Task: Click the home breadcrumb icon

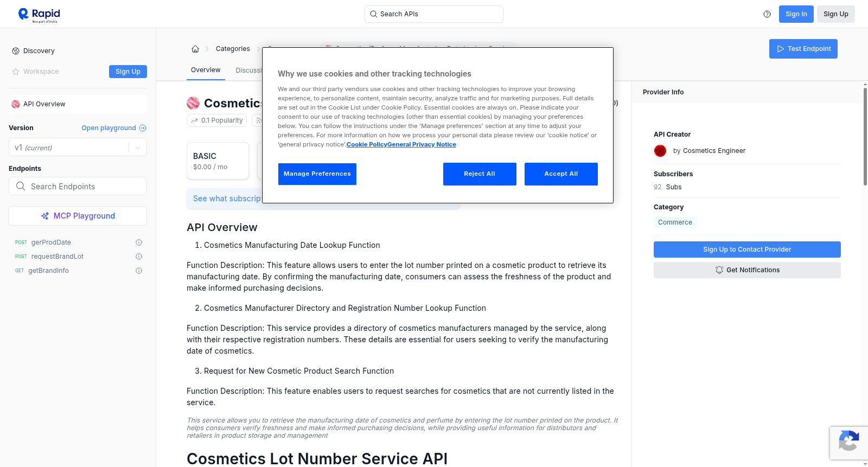Action: coord(195,49)
